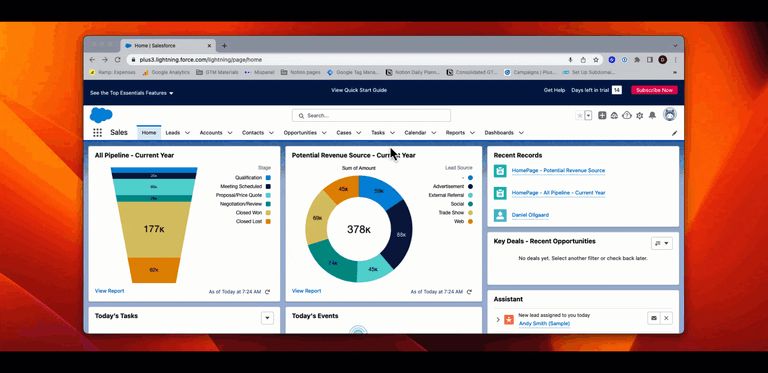Open View Report under All Pipeline

tap(109, 291)
